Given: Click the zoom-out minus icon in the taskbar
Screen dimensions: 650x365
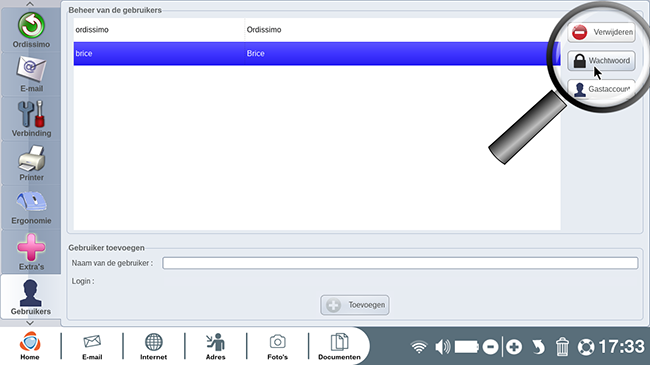Looking at the screenshot, I should (x=490, y=347).
